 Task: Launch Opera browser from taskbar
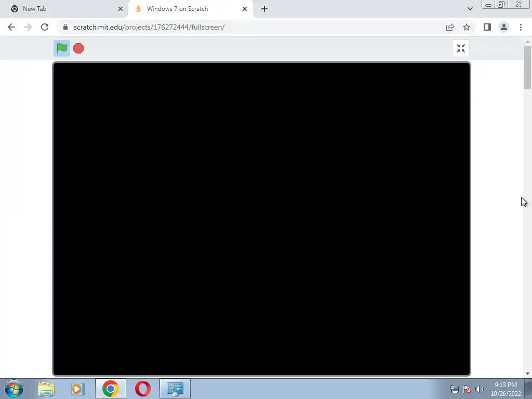click(143, 389)
